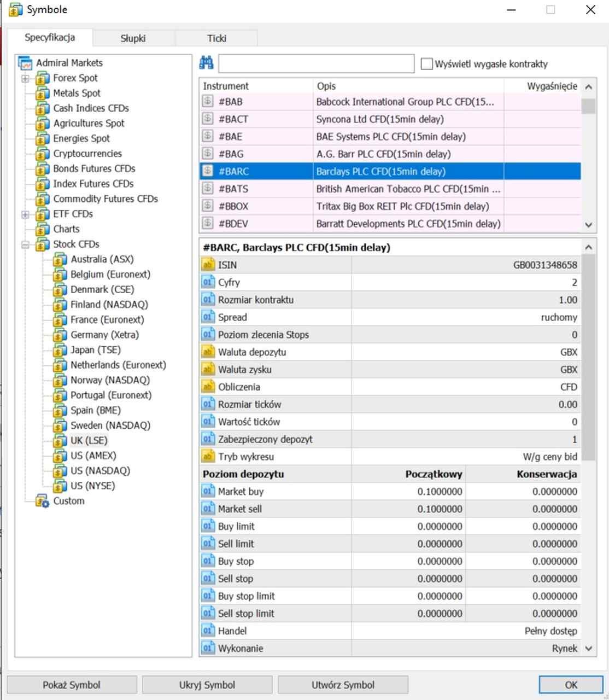Click the Agricultures Spot folder icon
The width and height of the screenshot is (609, 700).
coord(42,124)
